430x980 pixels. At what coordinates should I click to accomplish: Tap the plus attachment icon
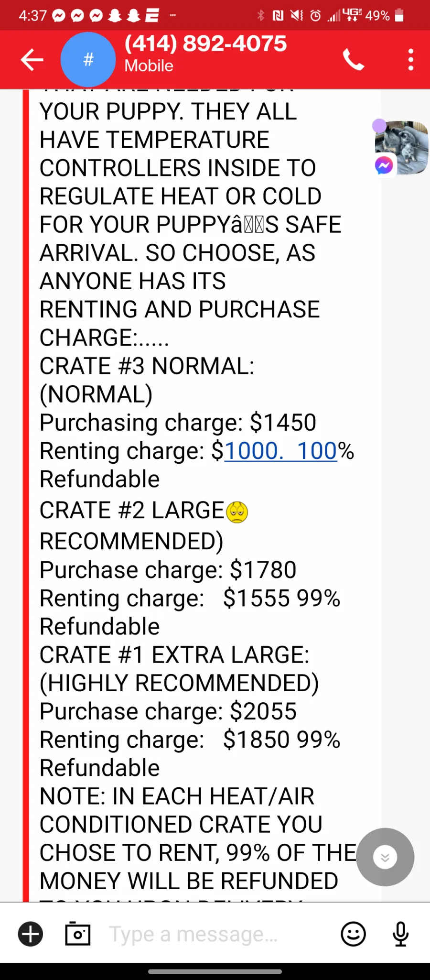point(31,934)
